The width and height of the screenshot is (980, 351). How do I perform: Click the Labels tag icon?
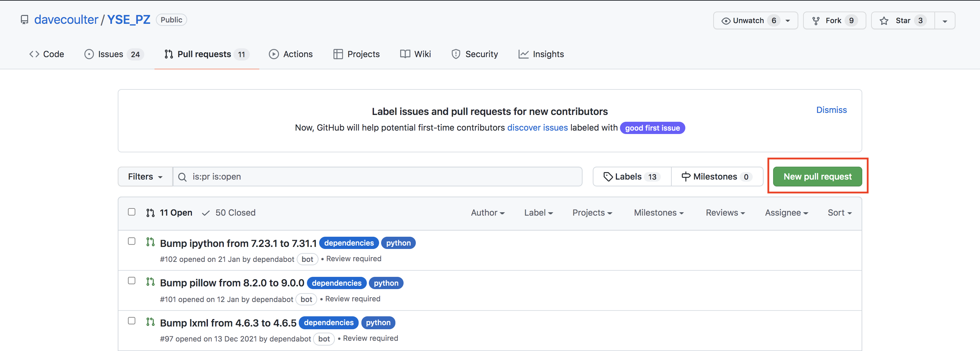click(x=608, y=177)
